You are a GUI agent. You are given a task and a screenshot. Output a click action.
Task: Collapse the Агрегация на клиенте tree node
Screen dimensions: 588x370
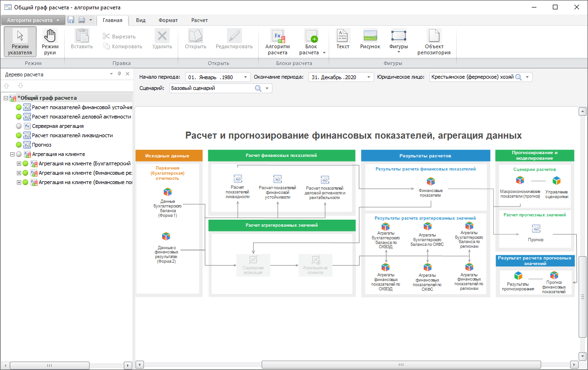[x=12, y=154]
